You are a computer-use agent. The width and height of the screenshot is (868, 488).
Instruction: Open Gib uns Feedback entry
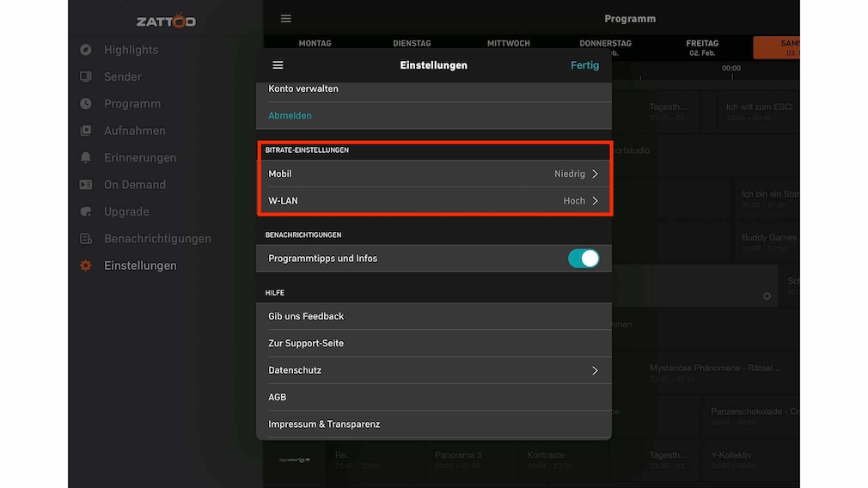coord(306,316)
